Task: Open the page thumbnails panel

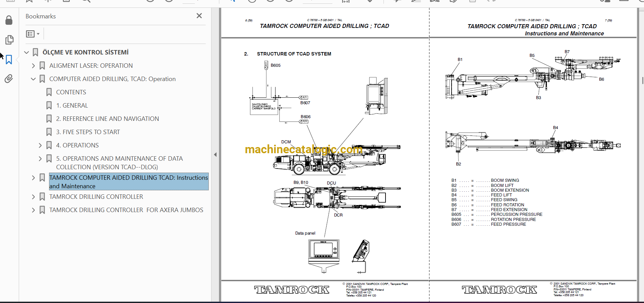Action: [x=9, y=40]
